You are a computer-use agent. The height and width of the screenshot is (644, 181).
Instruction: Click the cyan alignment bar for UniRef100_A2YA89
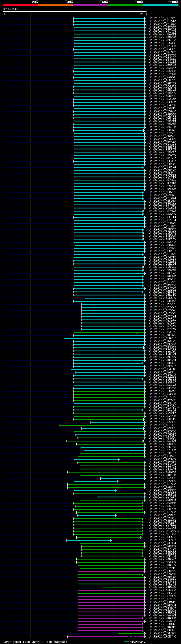tap(97, 460)
